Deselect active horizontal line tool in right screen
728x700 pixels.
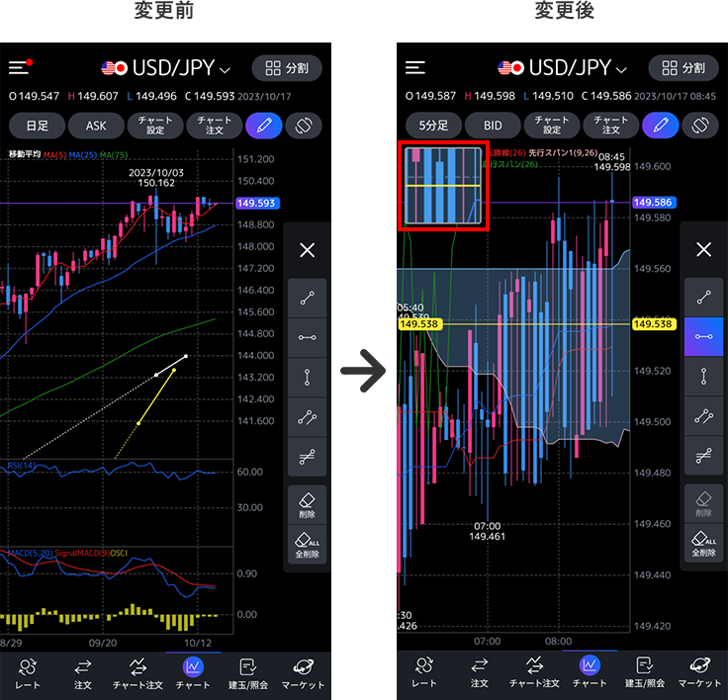tap(704, 336)
